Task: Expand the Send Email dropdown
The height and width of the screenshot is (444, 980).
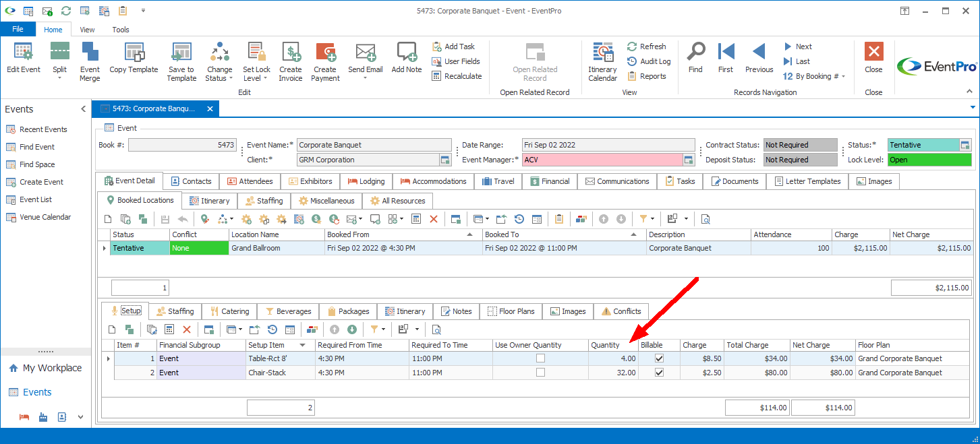Action: (366, 78)
